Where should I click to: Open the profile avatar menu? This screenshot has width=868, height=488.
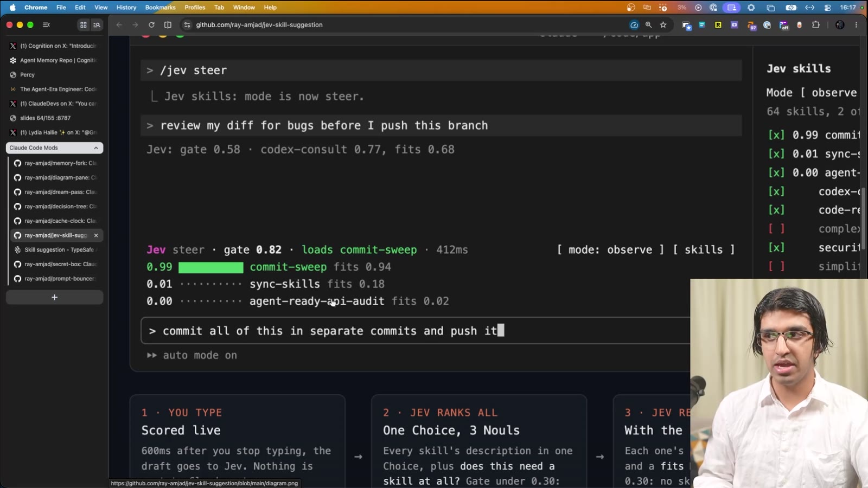pyautogui.click(x=840, y=25)
